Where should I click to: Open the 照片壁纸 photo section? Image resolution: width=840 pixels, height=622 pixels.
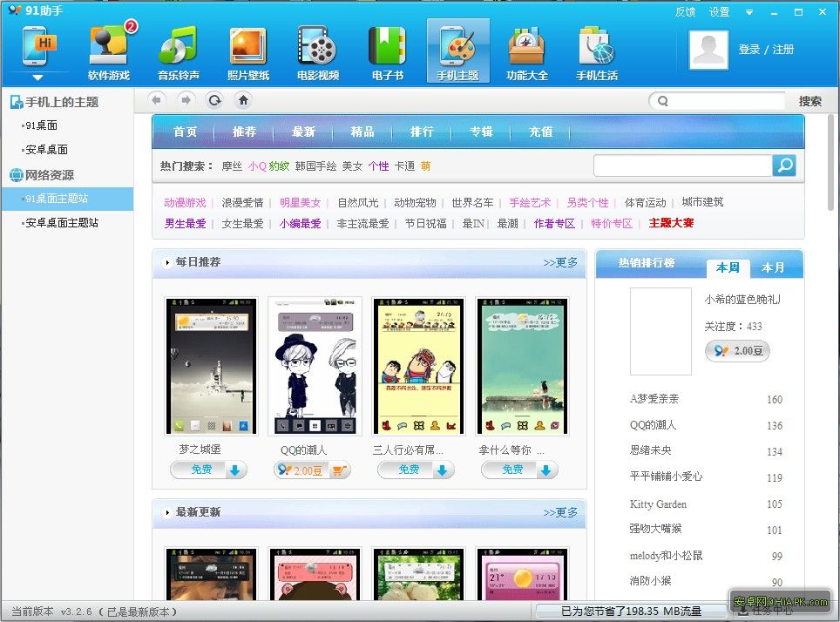click(248, 51)
